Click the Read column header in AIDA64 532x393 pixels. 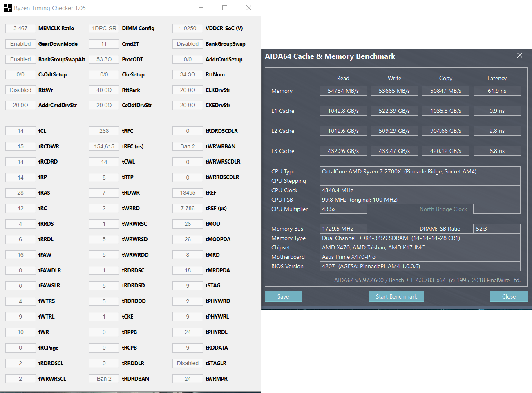pyautogui.click(x=343, y=78)
